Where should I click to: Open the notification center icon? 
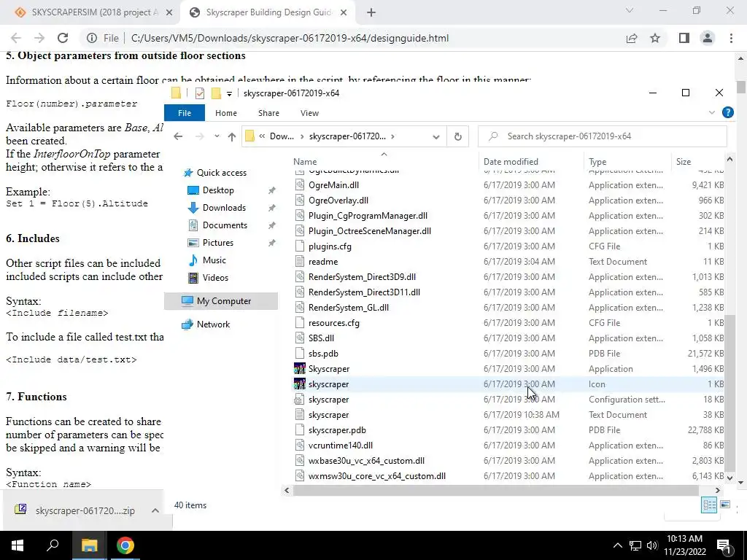[724, 545]
